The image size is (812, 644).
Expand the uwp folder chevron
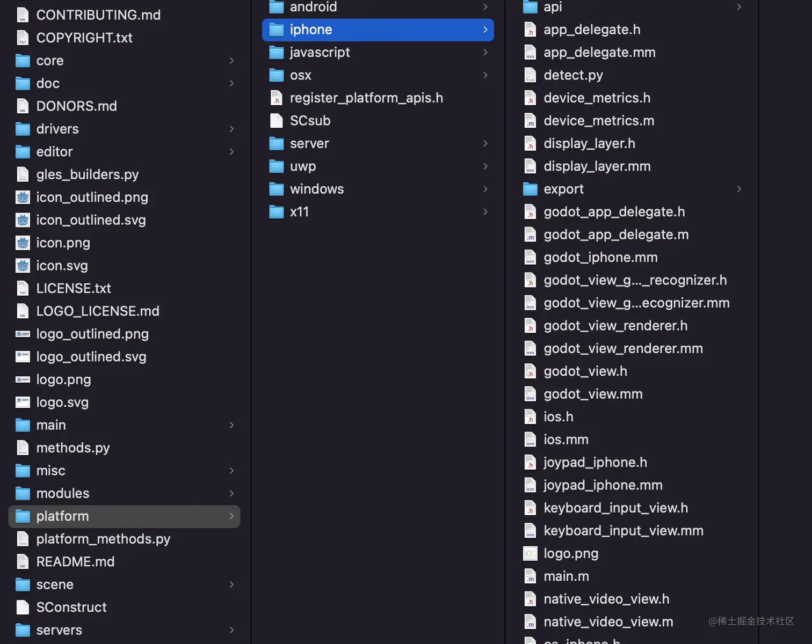click(485, 166)
